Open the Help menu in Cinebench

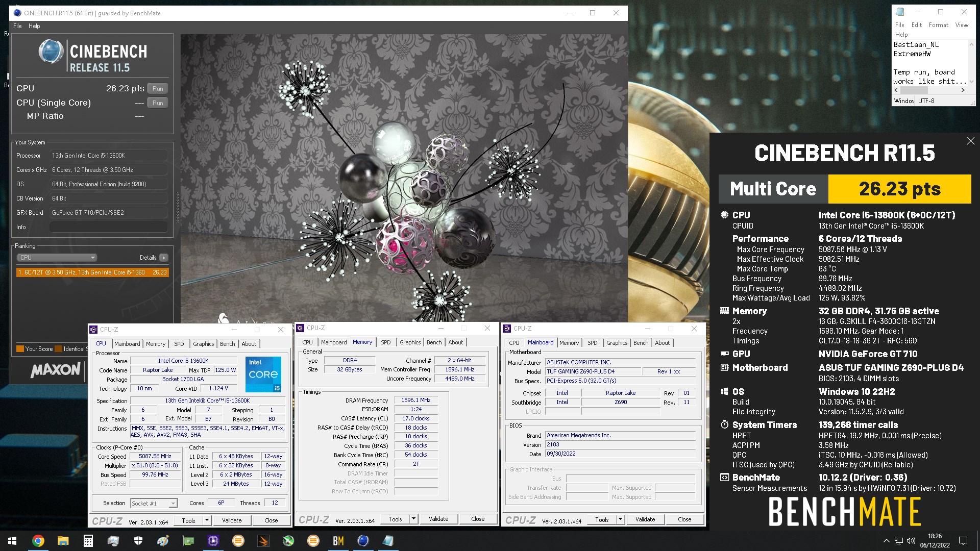click(x=34, y=26)
